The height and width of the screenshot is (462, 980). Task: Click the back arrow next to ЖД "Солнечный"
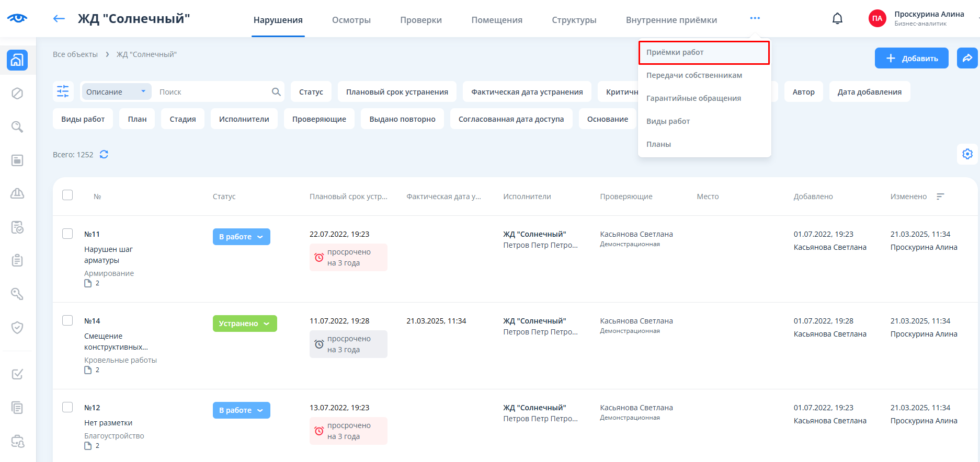59,19
